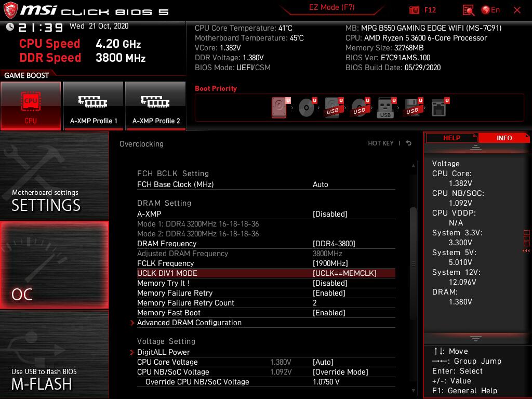The width and height of the screenshot is (532, 399).
Task: Select the hard disk boot priority icon
Action: [x=281, y=108]
